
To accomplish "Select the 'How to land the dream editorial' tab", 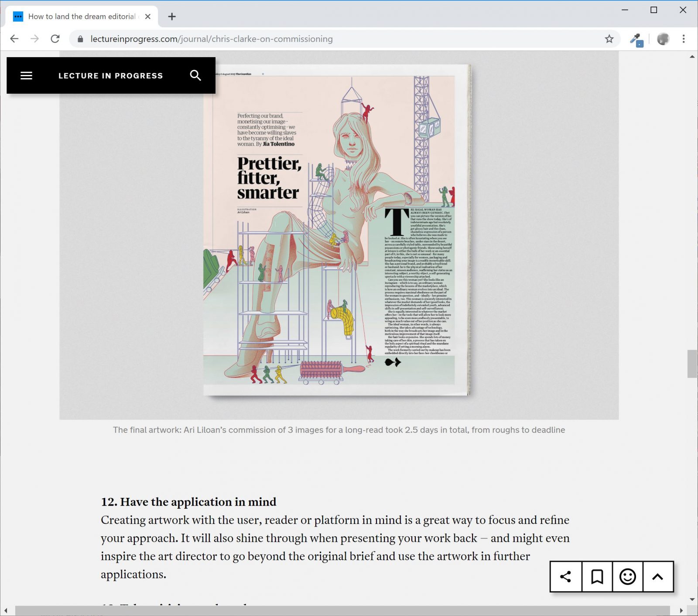I will click(x=82, y=17).
